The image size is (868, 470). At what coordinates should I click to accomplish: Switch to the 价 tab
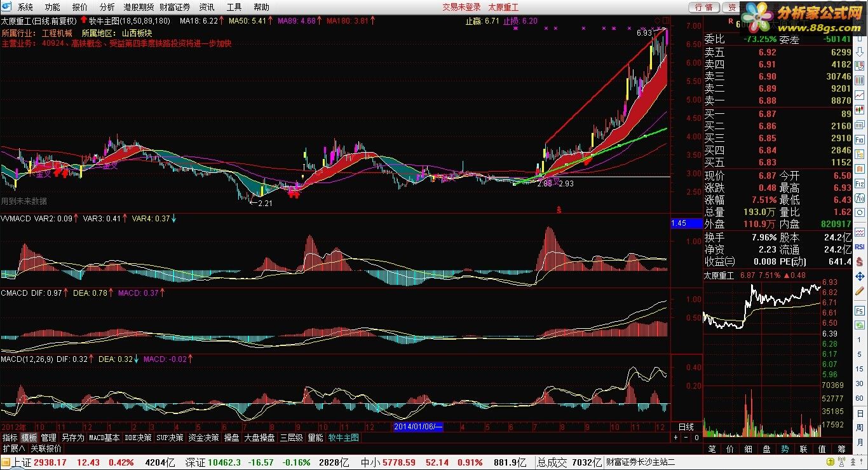[730, 449]
